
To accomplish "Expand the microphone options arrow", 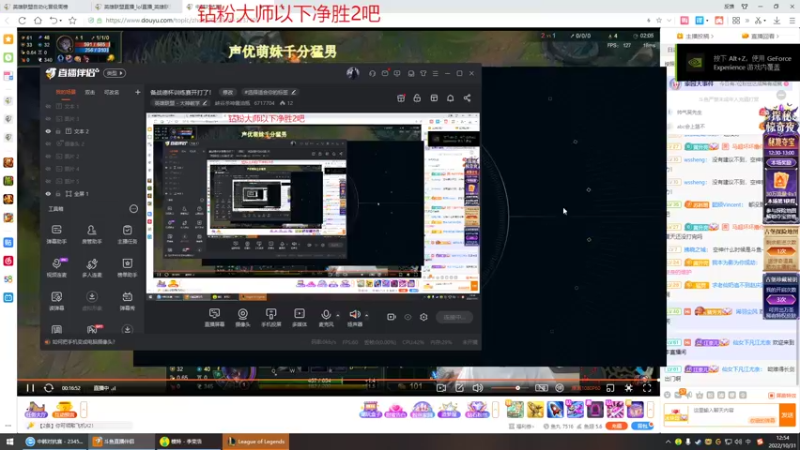I will (x=337, y=315).
